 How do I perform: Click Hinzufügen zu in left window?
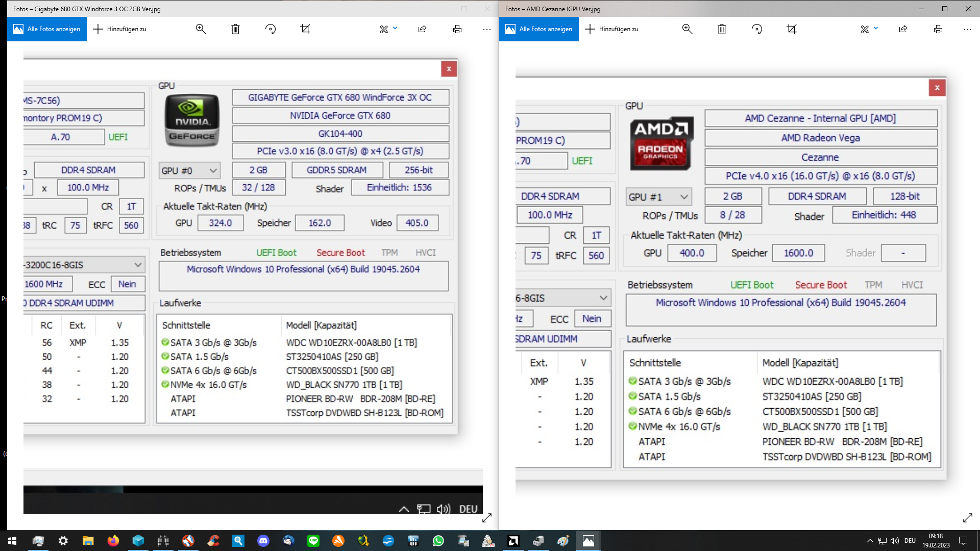coord(120,29)
